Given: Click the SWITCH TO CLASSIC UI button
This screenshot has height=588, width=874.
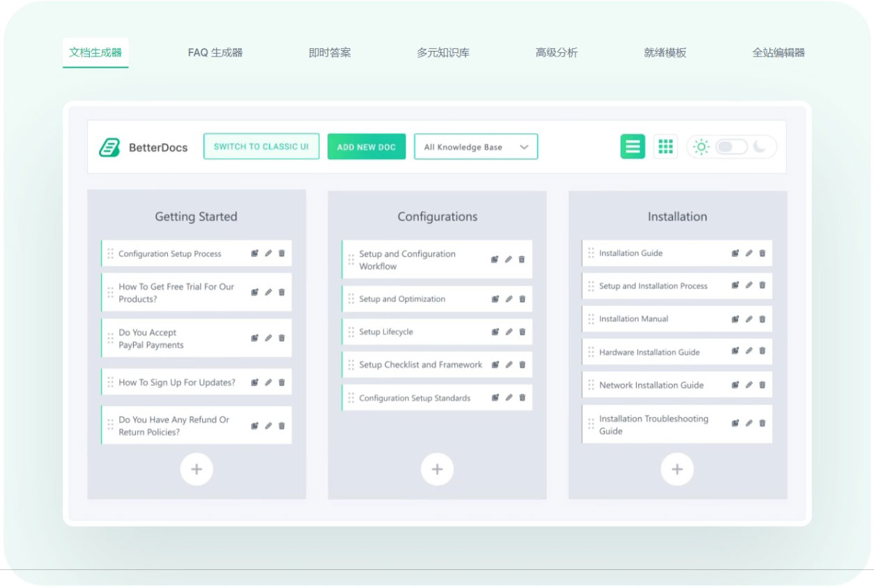Looking at the screenshot, I should pos(261,147).
